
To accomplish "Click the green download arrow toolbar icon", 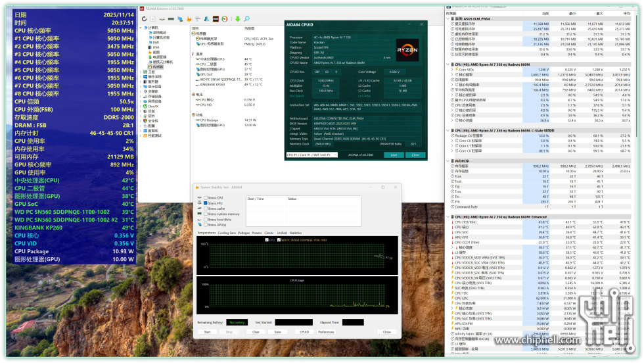I will pos(237,19).
